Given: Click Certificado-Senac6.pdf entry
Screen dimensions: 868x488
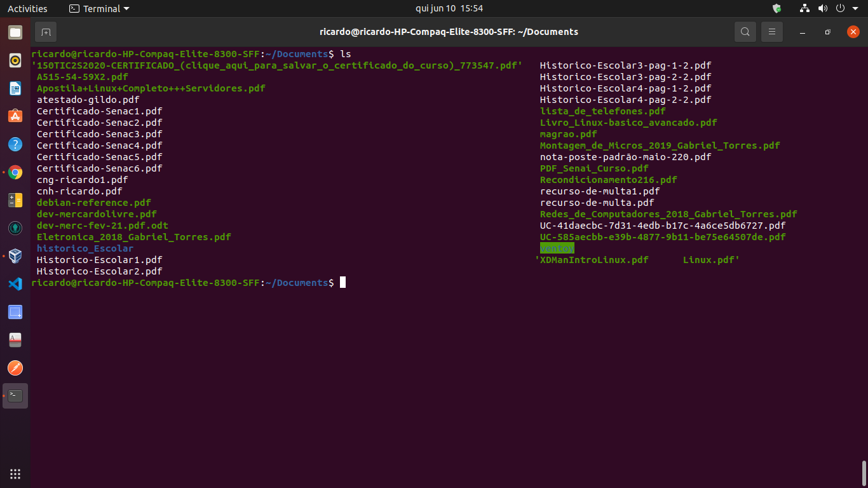Looking at the screenshot, I should click(x=100, y=168).
